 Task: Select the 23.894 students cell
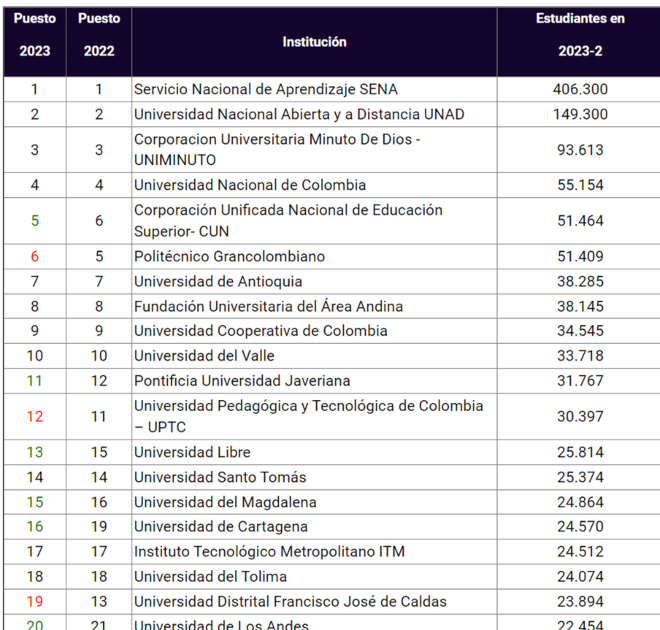tap(579, 601)
